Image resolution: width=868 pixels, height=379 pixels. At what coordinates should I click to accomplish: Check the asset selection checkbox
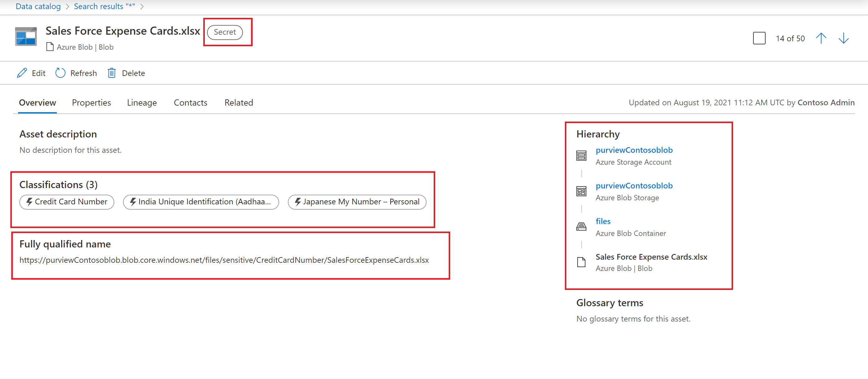click(x=759, y=38)
